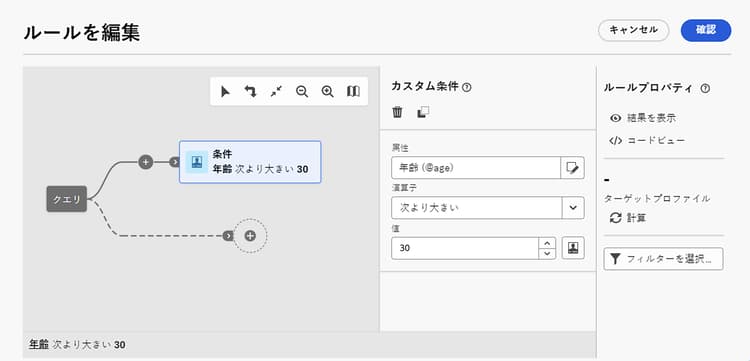
Task: Add node on the upper branch plus
Action: pos(146,162)
